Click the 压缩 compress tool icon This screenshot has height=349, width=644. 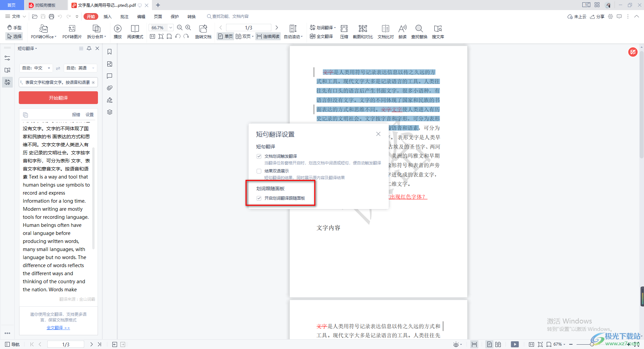[x=344, y=29]
